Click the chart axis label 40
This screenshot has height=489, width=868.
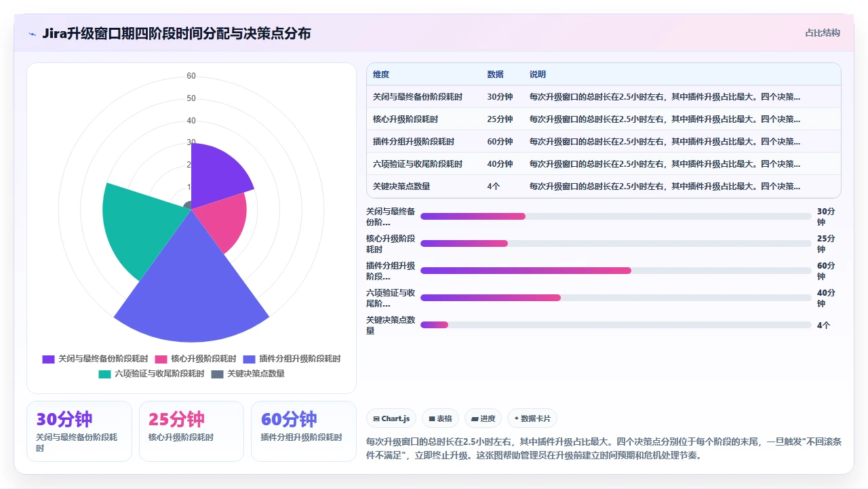tap(191, 121)
